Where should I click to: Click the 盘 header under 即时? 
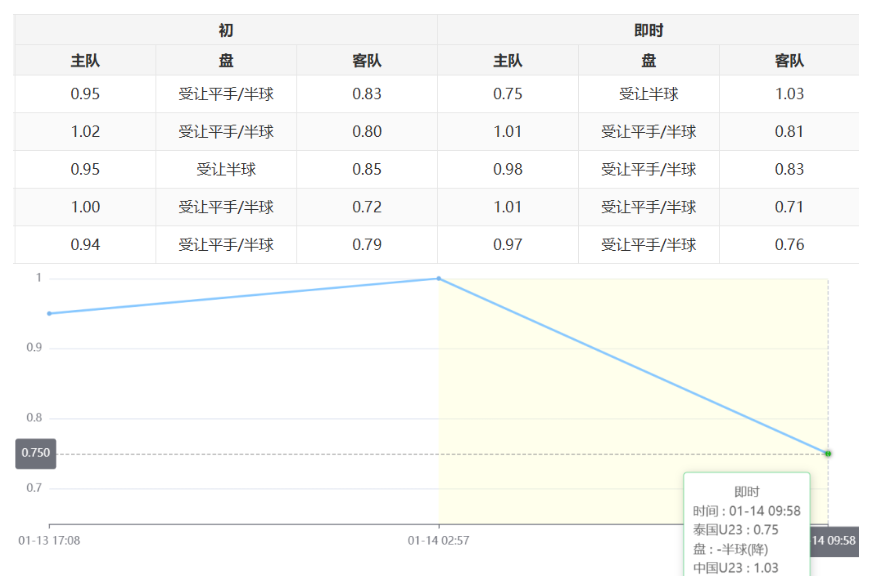pyautogui.click(x=648, y=61)
